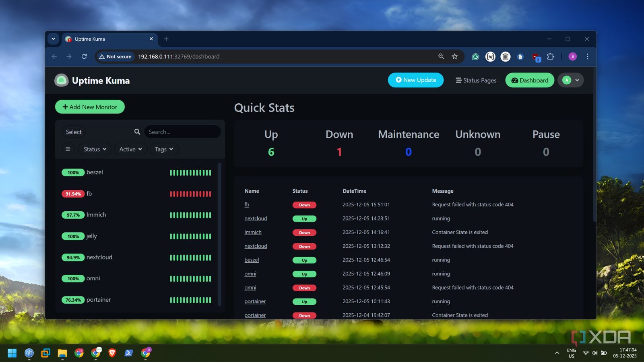Open the Status filter dropdown
Viewport: 644px width, 362px height.
pos(94,149)
